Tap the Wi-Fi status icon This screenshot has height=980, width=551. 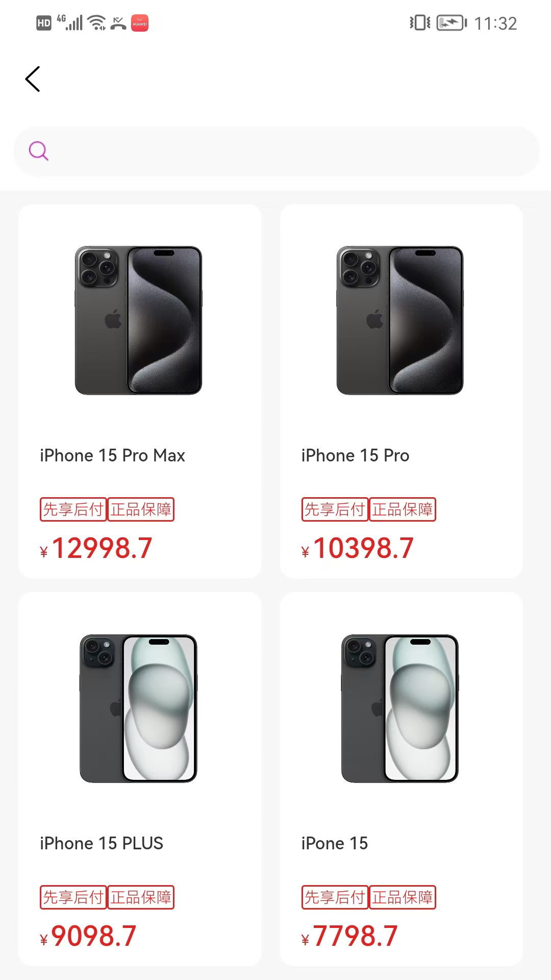pos(96,23)
